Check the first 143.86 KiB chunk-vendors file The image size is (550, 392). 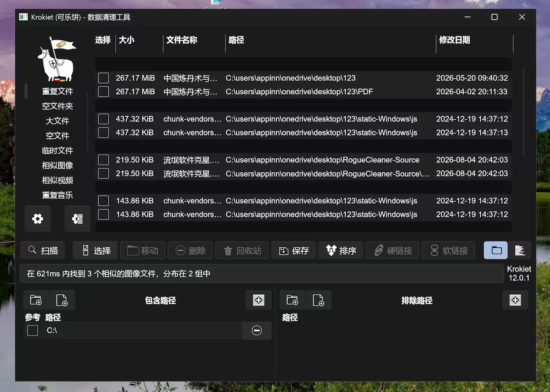(104, 201)
